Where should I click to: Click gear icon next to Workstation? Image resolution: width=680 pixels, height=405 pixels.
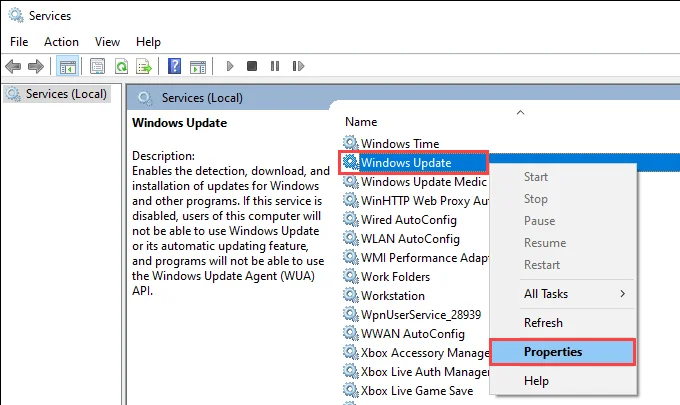350,295
